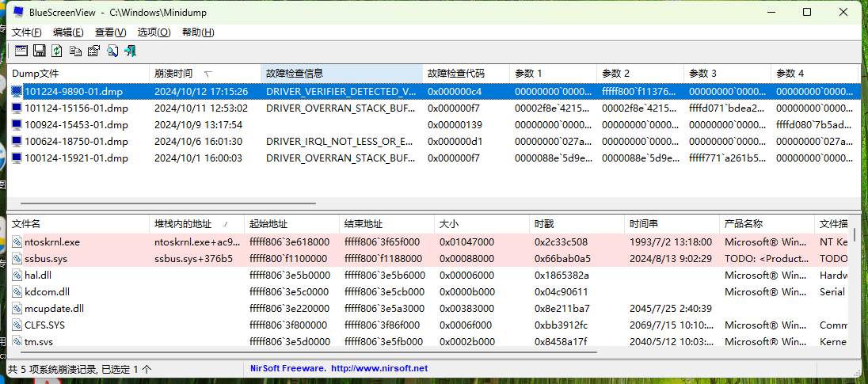The height and width of the screenshot is (384, 868).
Task: Click the lower pane vertical scrollbar thumb
Action: (855, 234)
